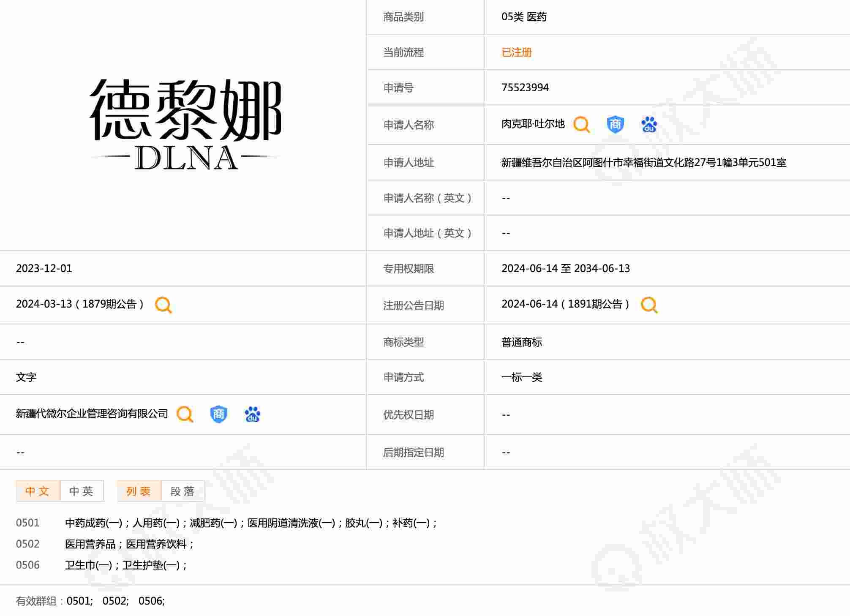This screenshot has height=616, width=850.
Task: Click applicant name 肉克耶·吐尔地 link
Action: (x=533, y=124)
